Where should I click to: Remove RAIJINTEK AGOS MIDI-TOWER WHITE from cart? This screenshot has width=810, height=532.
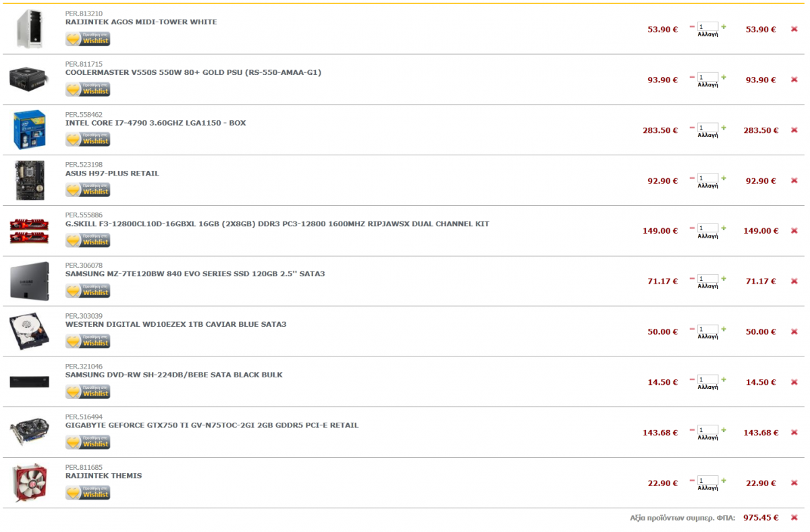pos(794,29)
